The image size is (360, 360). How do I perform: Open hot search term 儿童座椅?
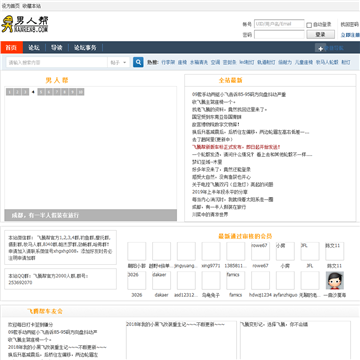tap(304, 62)
